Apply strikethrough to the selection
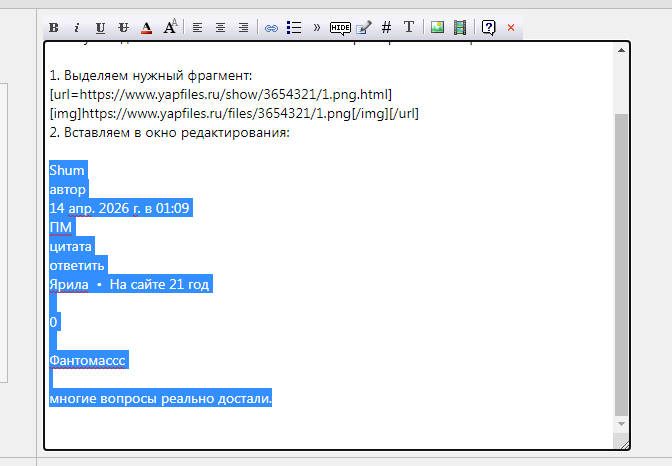The width and height of the screenshot is (672, 466). click(123, 28)
